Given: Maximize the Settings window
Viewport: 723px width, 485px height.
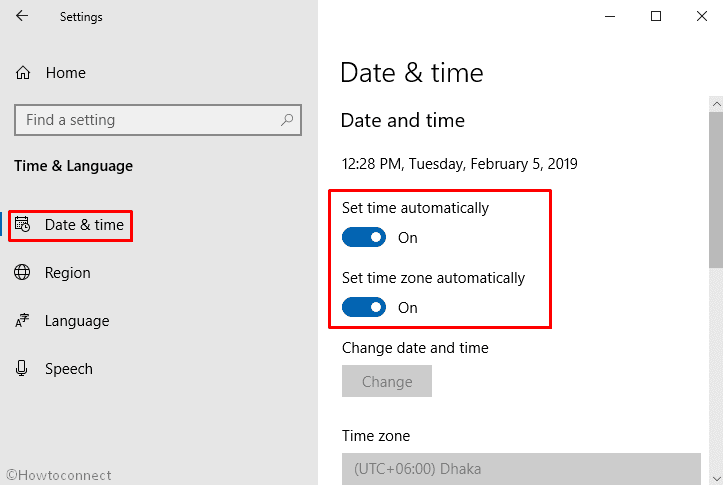Looking at the screenshot, I should click(x=656, y=17).
